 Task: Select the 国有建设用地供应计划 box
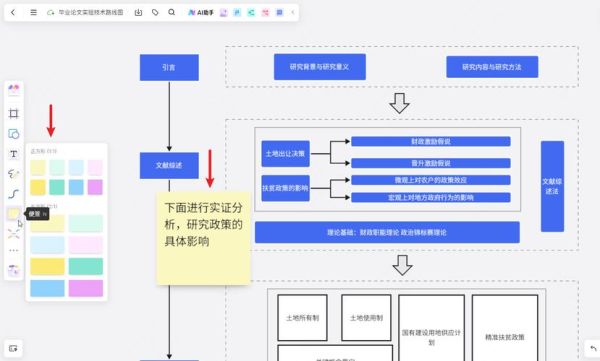click(431, 328)
